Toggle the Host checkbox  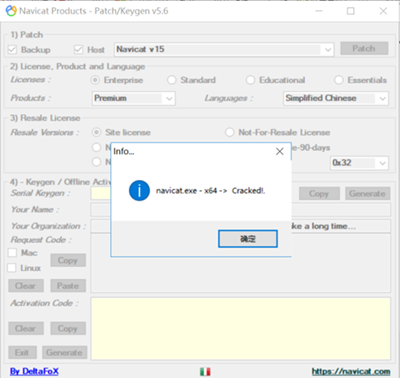click(78, 50)
